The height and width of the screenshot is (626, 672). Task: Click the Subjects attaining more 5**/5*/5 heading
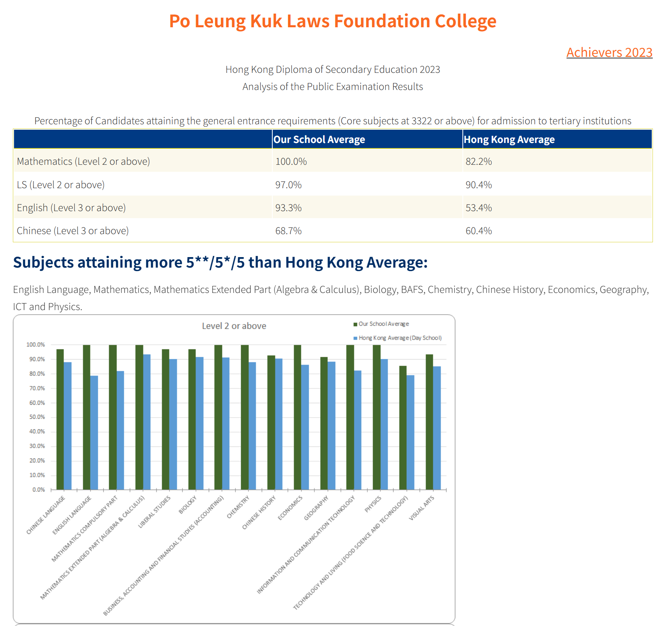220,263
